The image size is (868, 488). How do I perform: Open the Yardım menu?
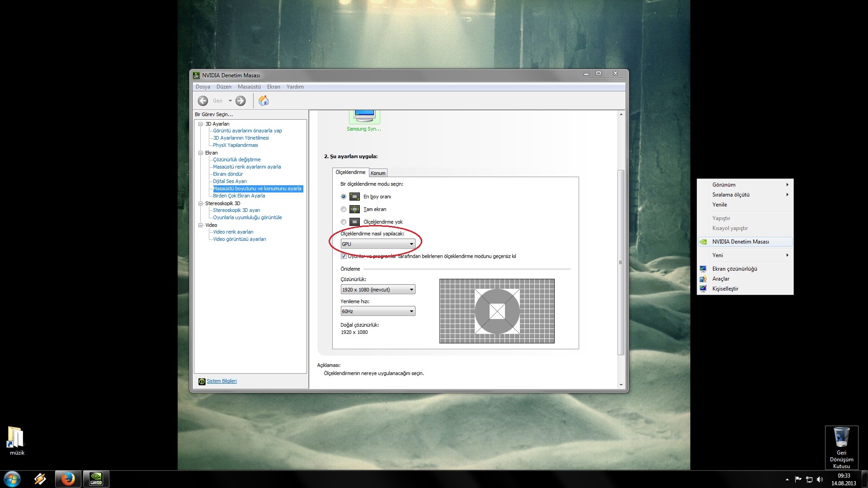tap(295, 87)
